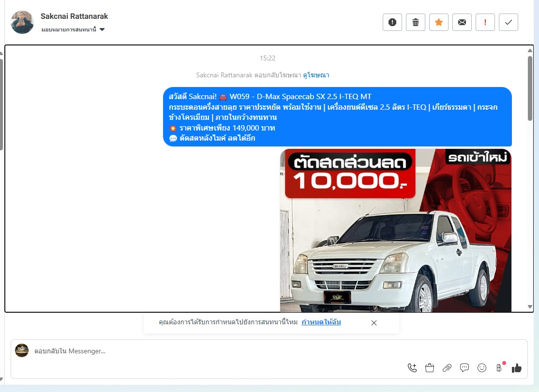The width and height of the screenshot is (539, 392).
Task: Star this conversation as follow-up
Action: [439, 22]
